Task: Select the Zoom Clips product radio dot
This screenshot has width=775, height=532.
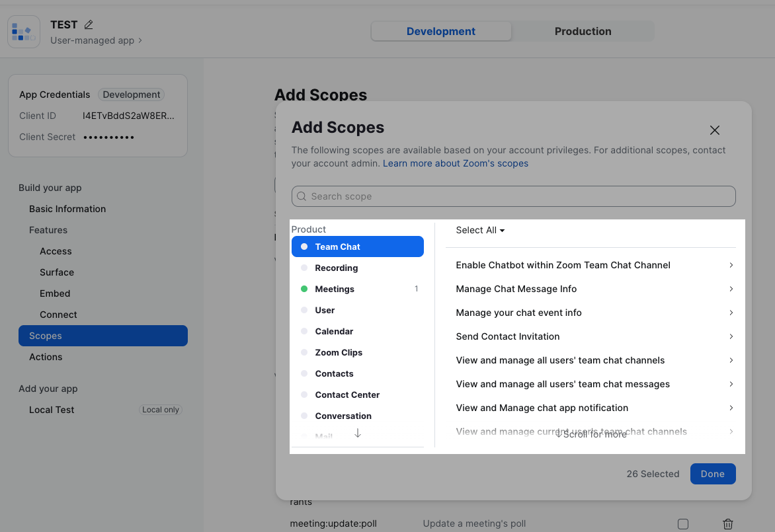Action: pyautogui.click(x=304, y=352)
